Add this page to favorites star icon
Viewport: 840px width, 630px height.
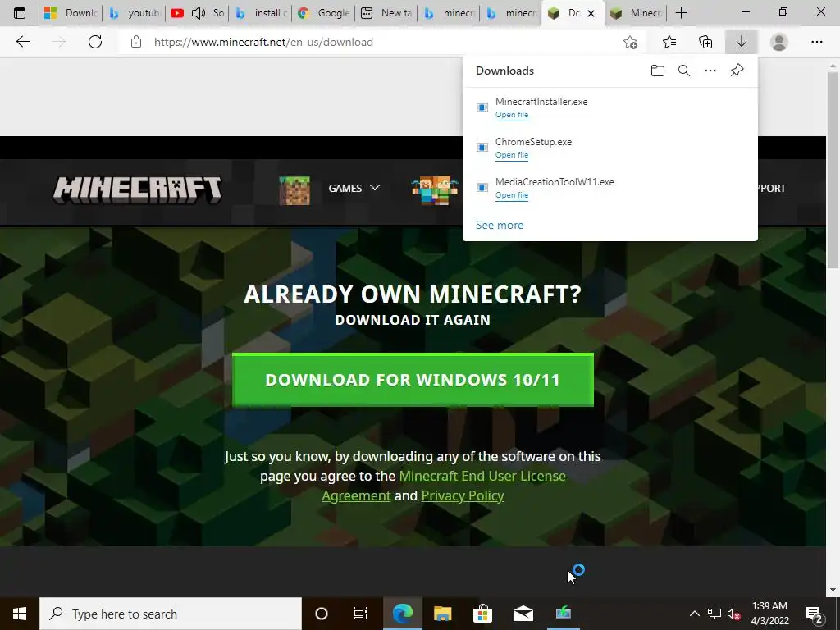[631, 42]
